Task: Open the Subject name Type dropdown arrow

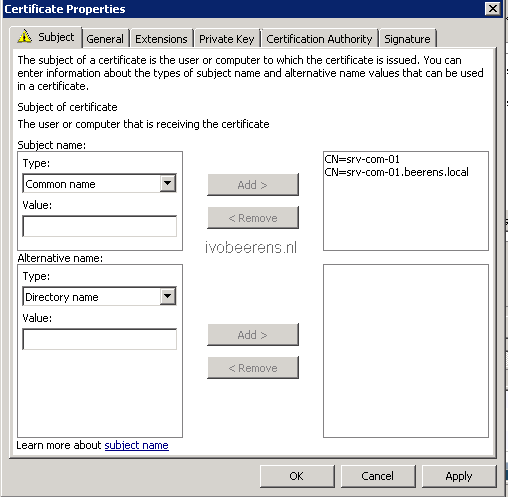Action: [x=168, y=183]
